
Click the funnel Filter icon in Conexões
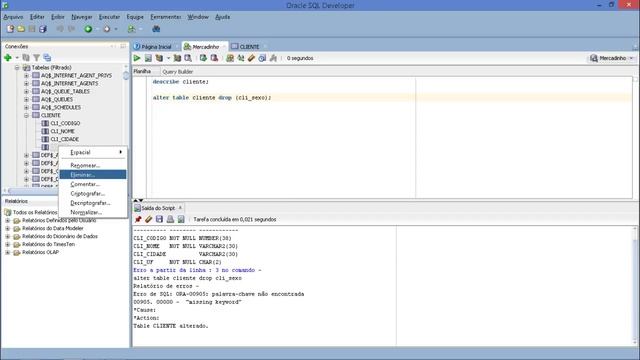(37, 58)
